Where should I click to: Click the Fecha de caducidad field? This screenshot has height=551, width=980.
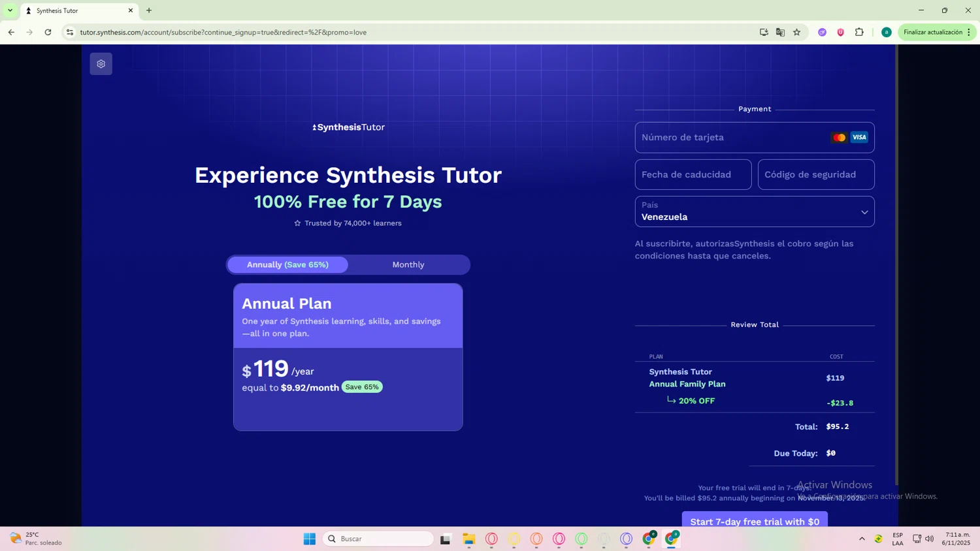693,175
